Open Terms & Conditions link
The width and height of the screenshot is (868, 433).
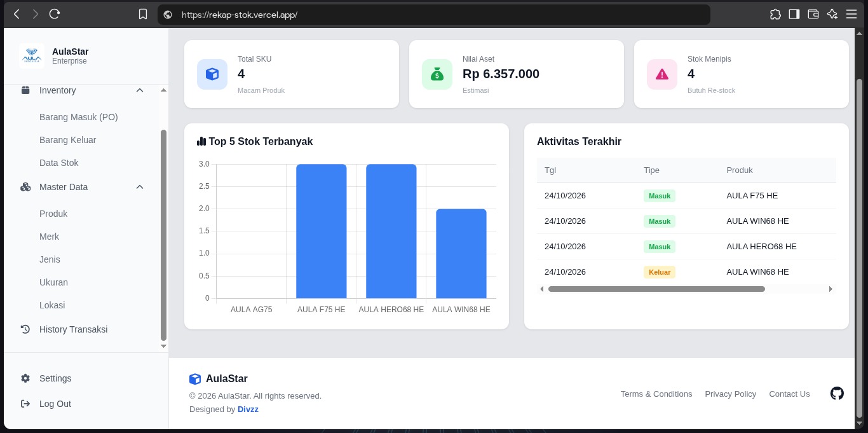click(x=656, y=394)
